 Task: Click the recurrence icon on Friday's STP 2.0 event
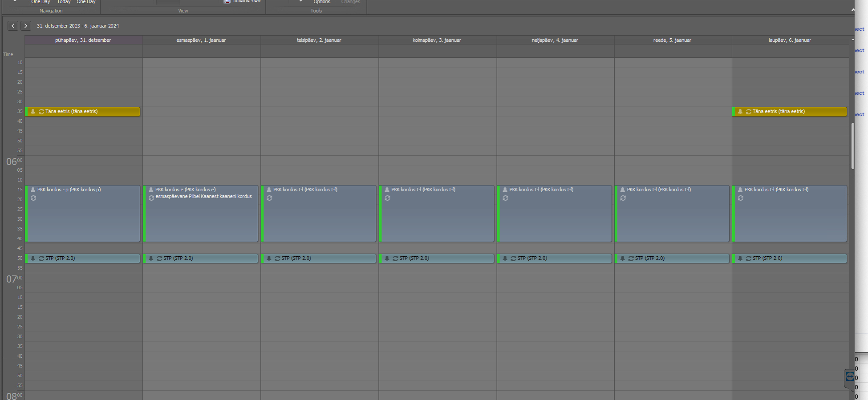(631, 259)
